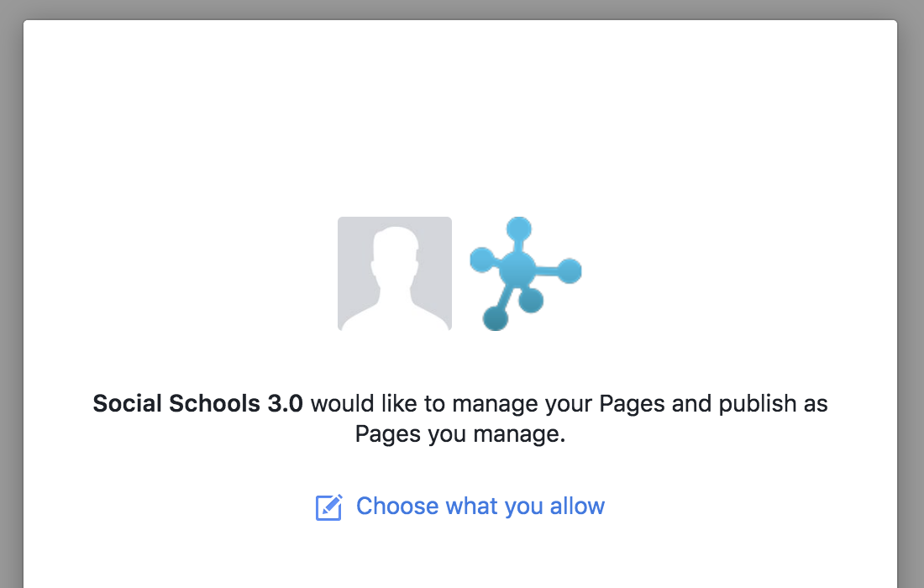Click the gray profile silhouette avatar

395,274
